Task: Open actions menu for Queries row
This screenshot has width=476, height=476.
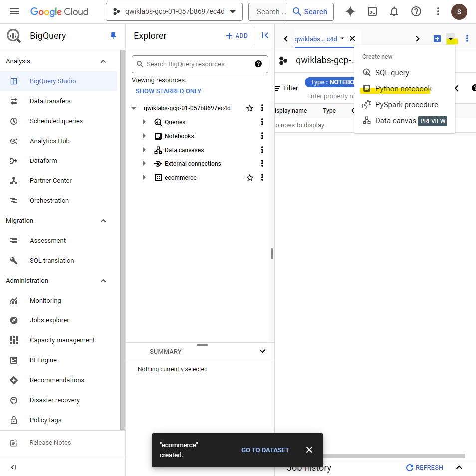Action: [x=262, y=122]
